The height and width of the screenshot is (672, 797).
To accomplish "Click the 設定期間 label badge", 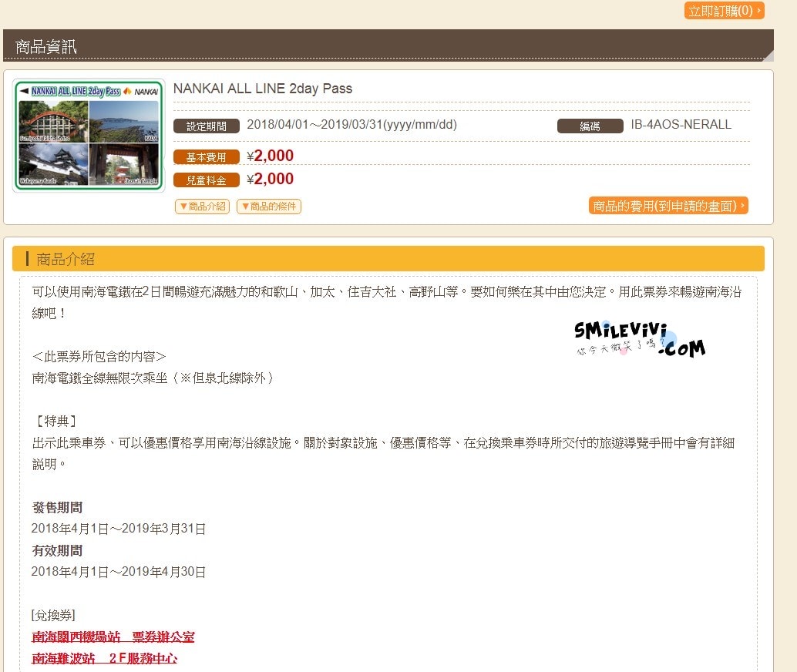I will [207, 126].
